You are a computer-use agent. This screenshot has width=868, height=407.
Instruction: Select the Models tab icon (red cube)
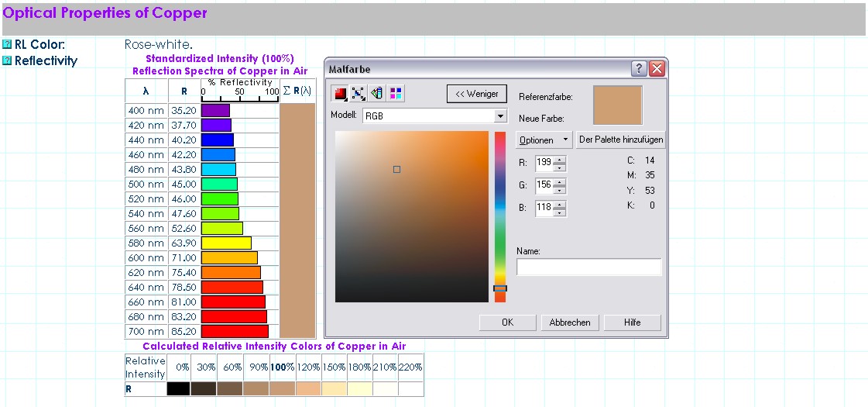click(341, 94)
